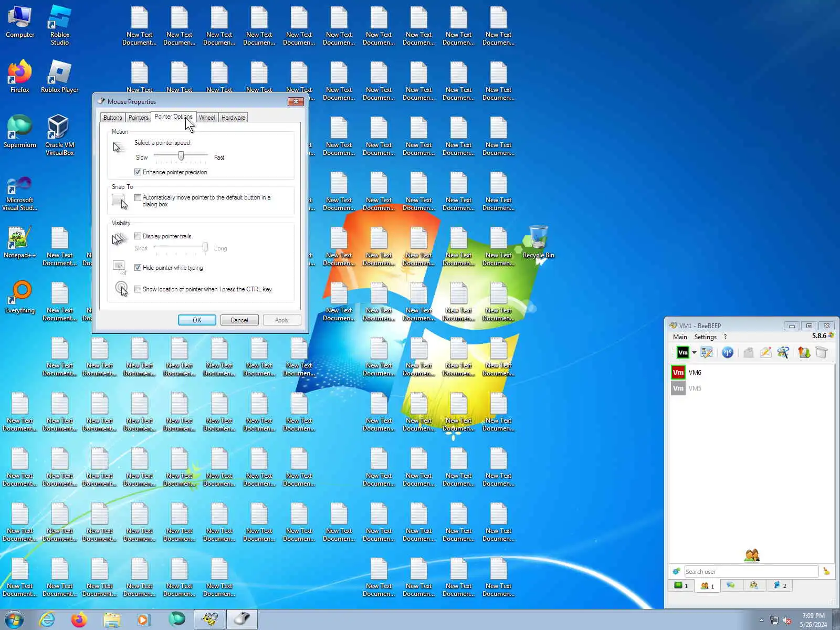Select the Recycle Bin desktop icon
The width and height of the screenshot is (840, 630).
(x=538, y=243)
